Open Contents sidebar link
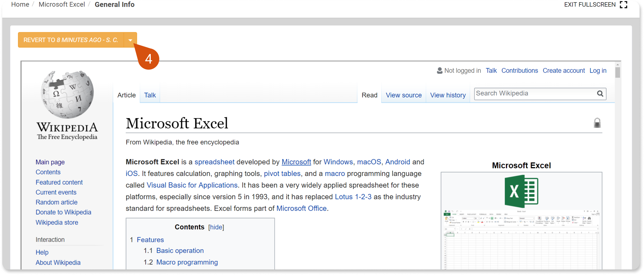Image resolution: width=644 pixels, height=275 pixels. click(48, 172)
